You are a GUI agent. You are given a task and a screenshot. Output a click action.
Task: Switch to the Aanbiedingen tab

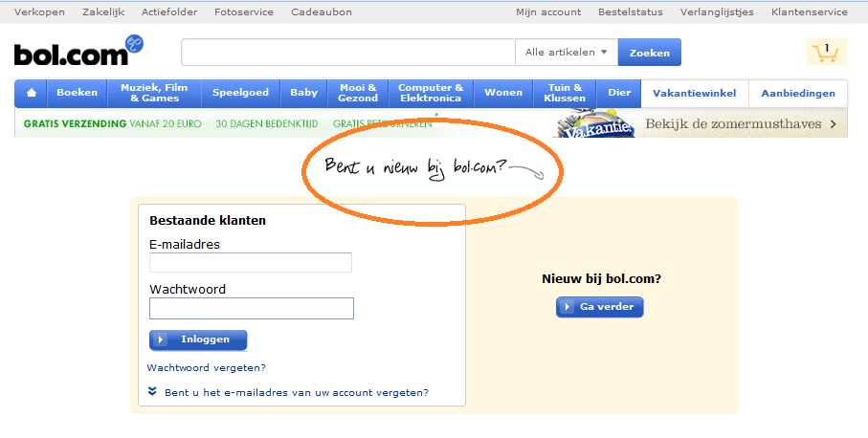click(798, 94)
